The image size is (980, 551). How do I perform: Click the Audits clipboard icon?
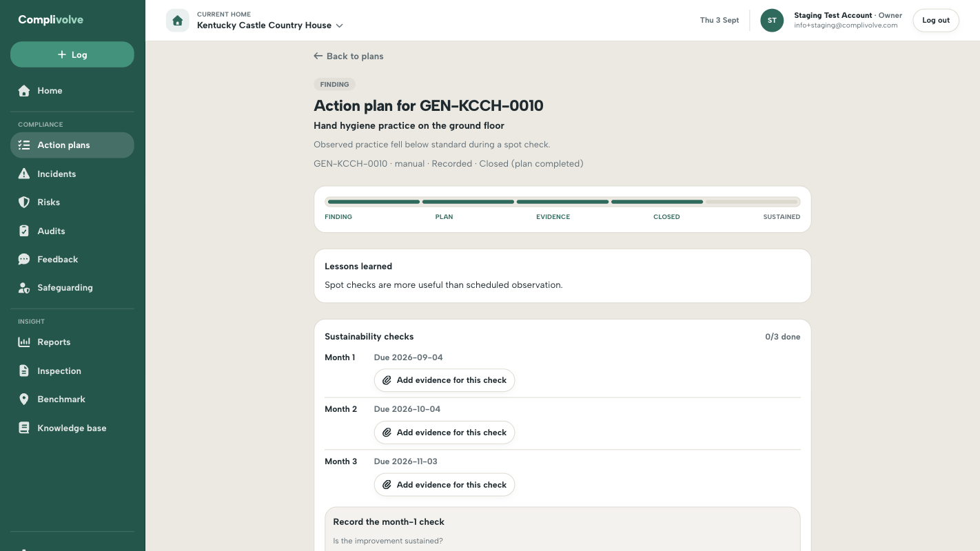point(24,231)
